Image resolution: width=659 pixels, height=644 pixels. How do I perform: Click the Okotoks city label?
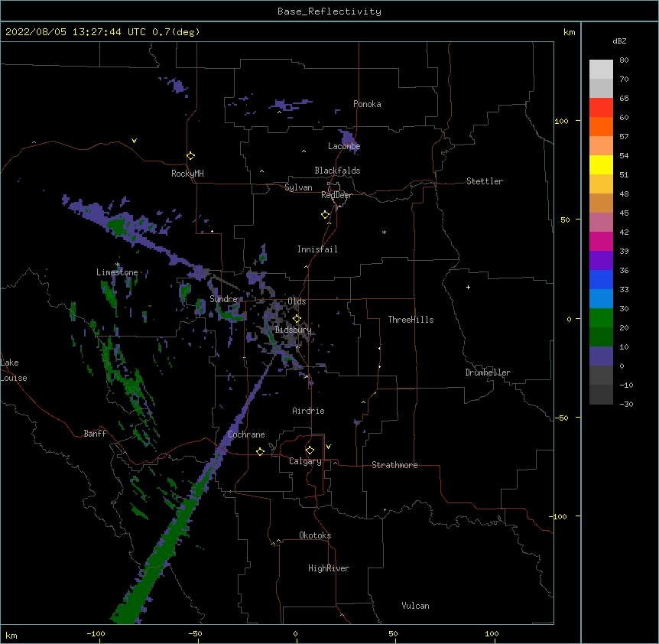(x=315, y=535)
